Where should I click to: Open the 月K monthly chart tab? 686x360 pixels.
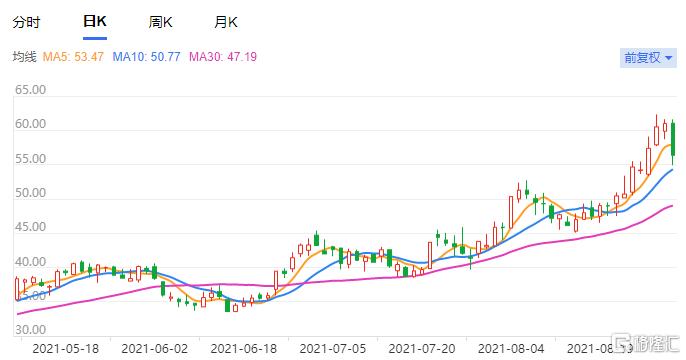pos(226,22)
